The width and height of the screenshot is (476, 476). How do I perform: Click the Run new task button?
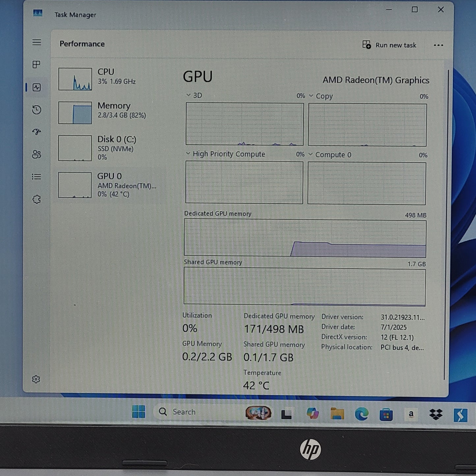pos(389,45)
